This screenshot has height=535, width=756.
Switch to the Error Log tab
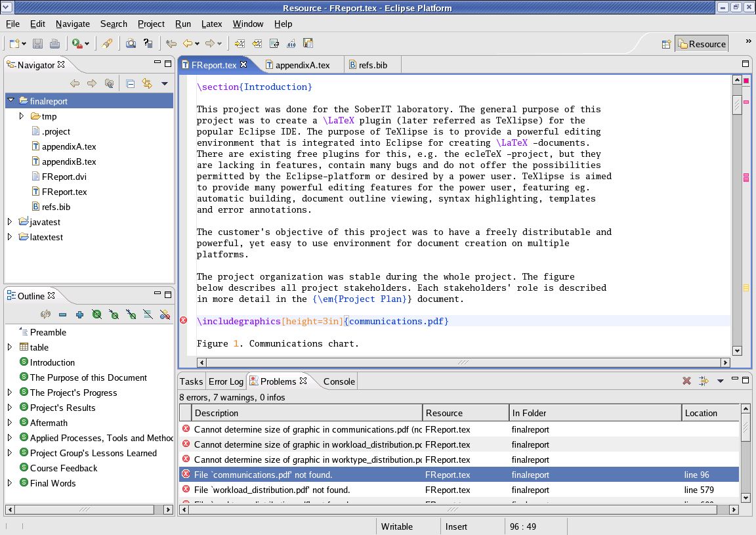[x=225, y=381]
